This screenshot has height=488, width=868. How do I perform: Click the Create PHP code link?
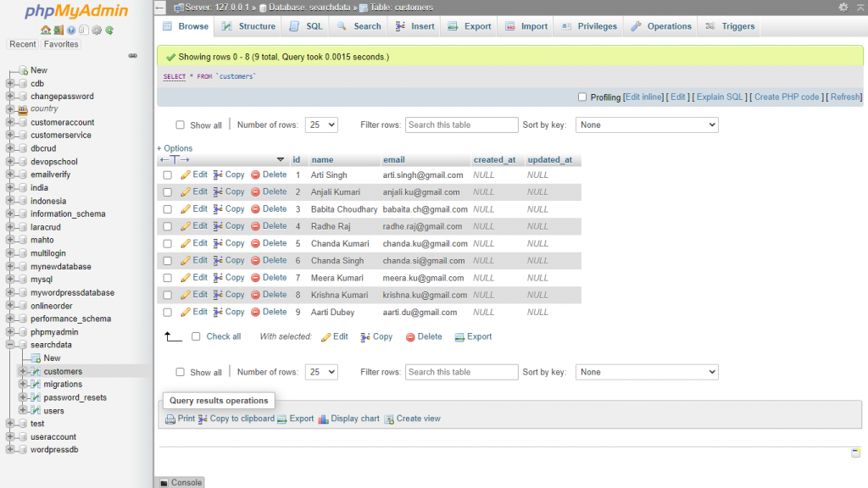pyautogui.click(x=787, y=97)
